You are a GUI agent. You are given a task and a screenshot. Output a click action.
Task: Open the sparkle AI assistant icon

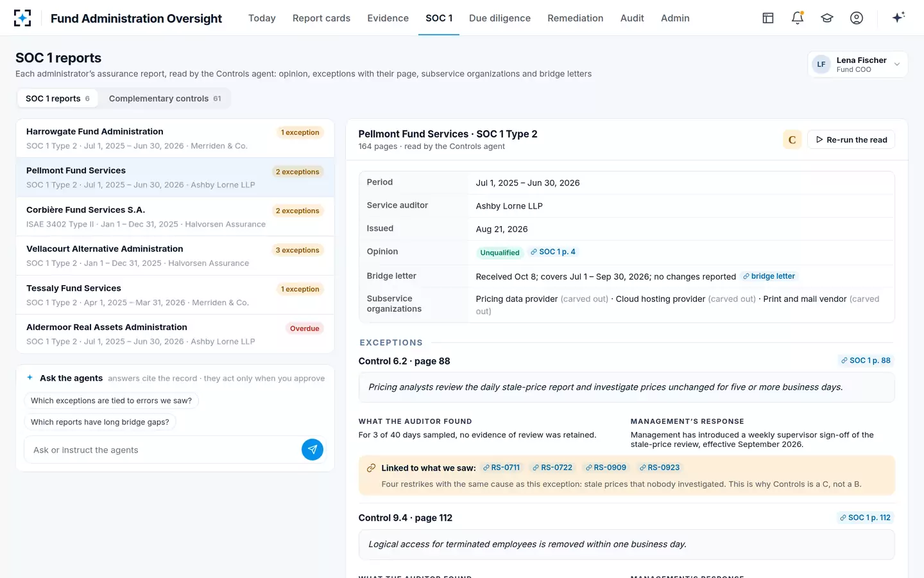coord(898,17)
